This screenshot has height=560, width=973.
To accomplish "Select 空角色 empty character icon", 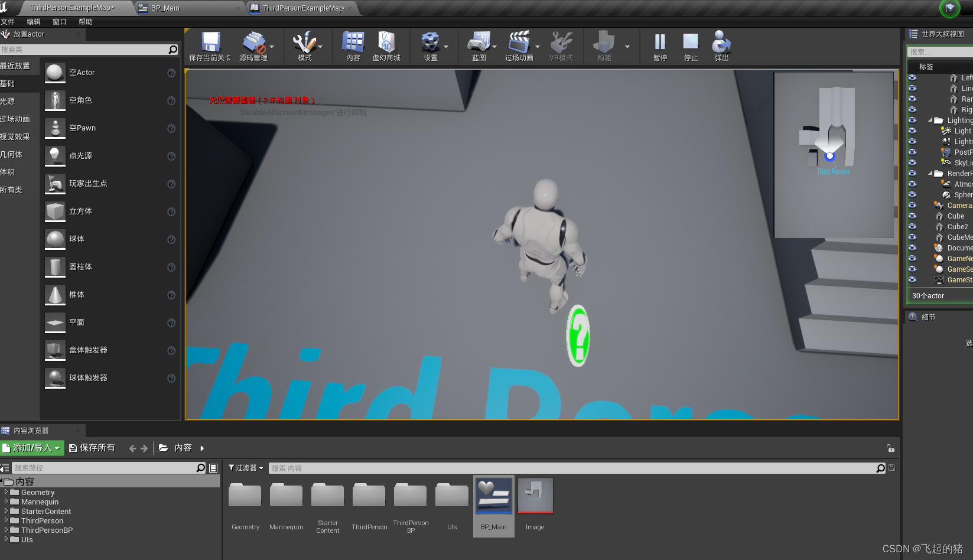I will (x=55, y=100).
